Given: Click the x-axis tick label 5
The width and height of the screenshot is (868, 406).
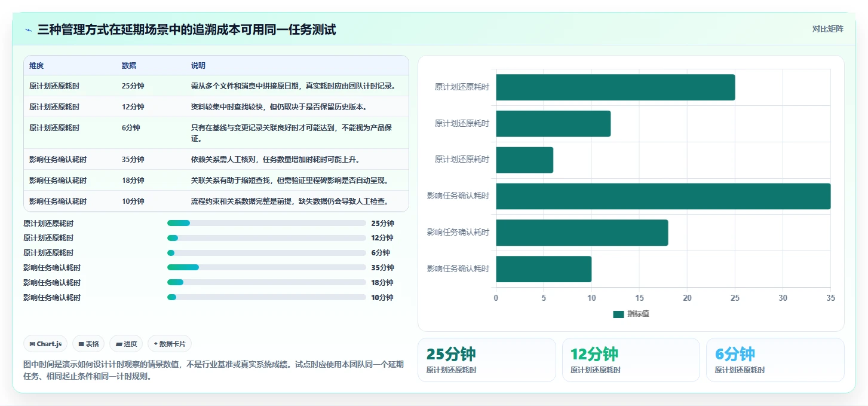Looking at the screenshot, I should 544,298.
